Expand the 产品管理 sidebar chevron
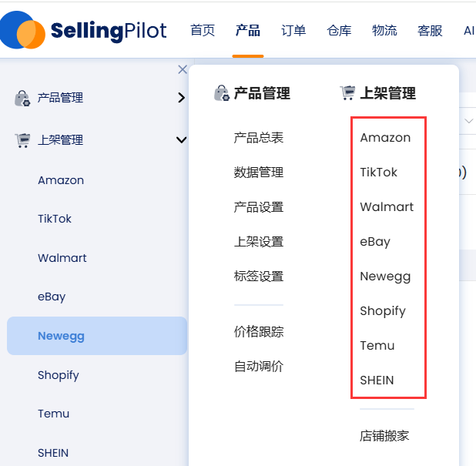The image size is (476, 466). (x=181, y=98)
